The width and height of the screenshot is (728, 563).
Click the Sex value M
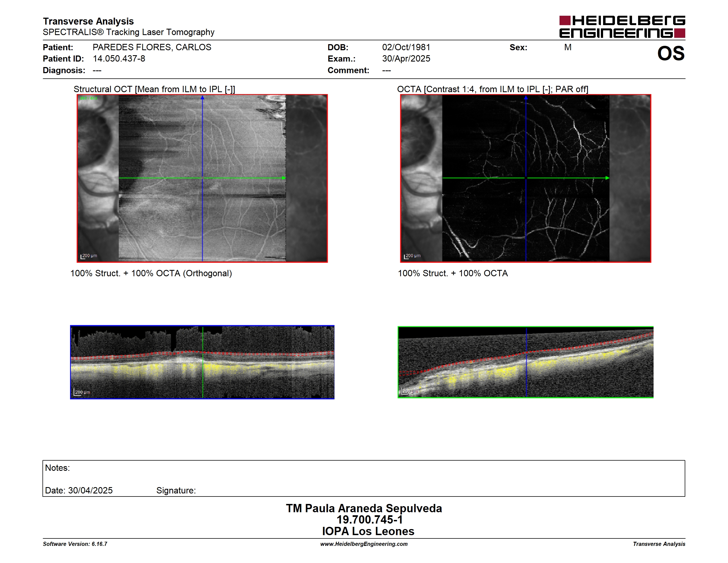(x=568, y=47)
